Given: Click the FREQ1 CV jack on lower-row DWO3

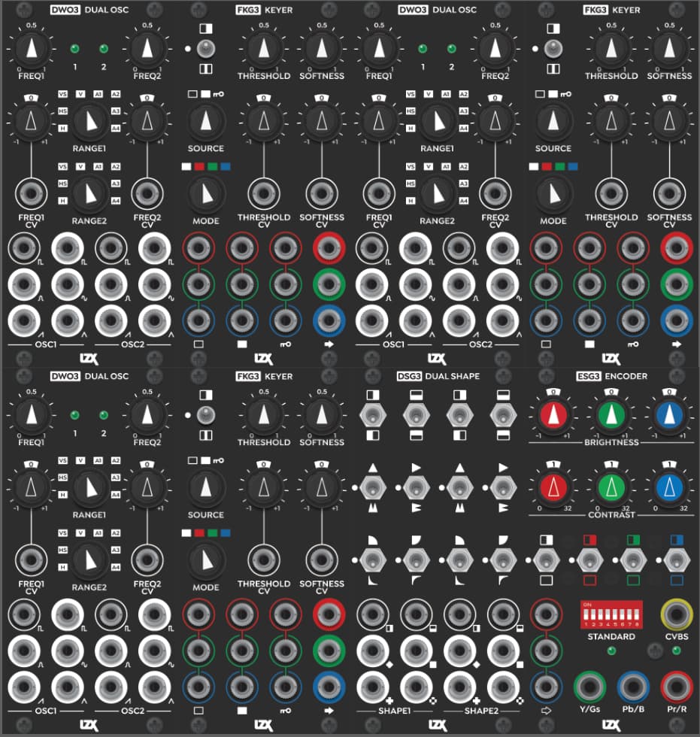Looking at the screenshot, I should 32,560.
